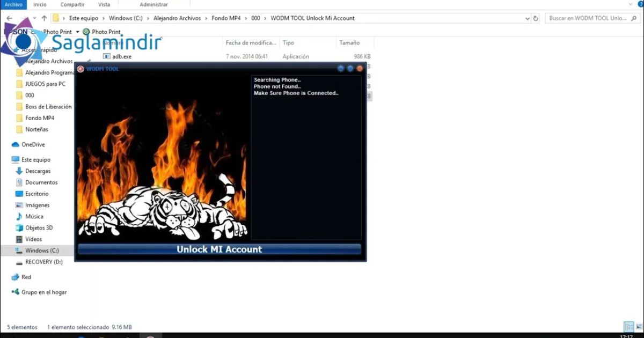Click the 'Windows (C:)' breadcrumb in the address bar
Image resolution: width=644 pixels, height=338 pixels.
click(126, 18)
